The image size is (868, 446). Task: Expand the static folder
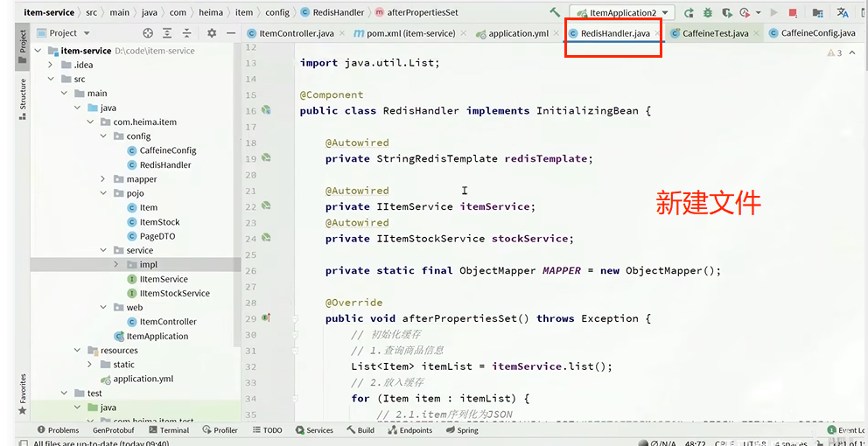[x=90, y=365]
